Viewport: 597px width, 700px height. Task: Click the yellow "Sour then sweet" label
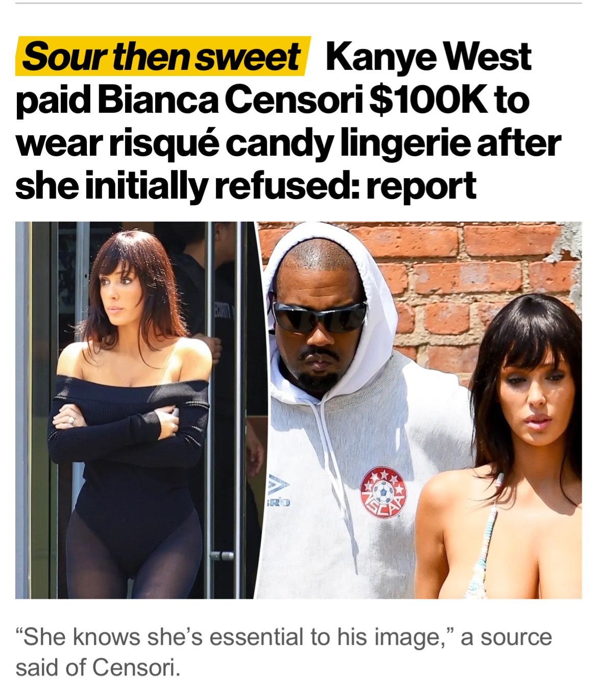click(162, 56)
